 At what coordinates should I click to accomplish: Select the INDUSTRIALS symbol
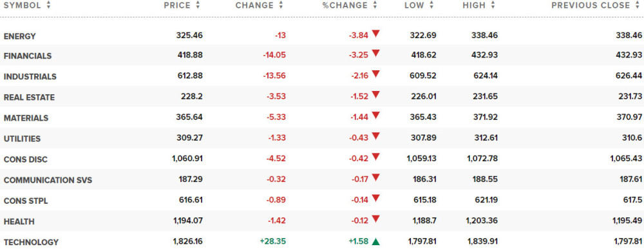[x=30, y=77]
